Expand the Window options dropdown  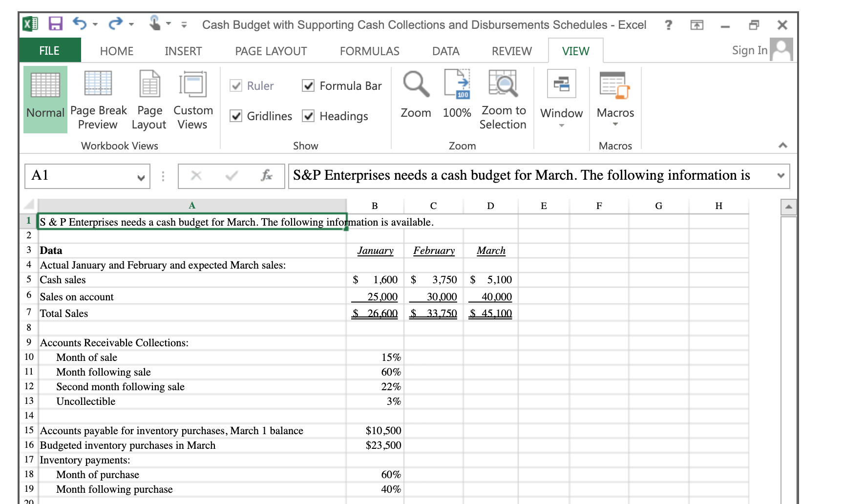point(561,126)
